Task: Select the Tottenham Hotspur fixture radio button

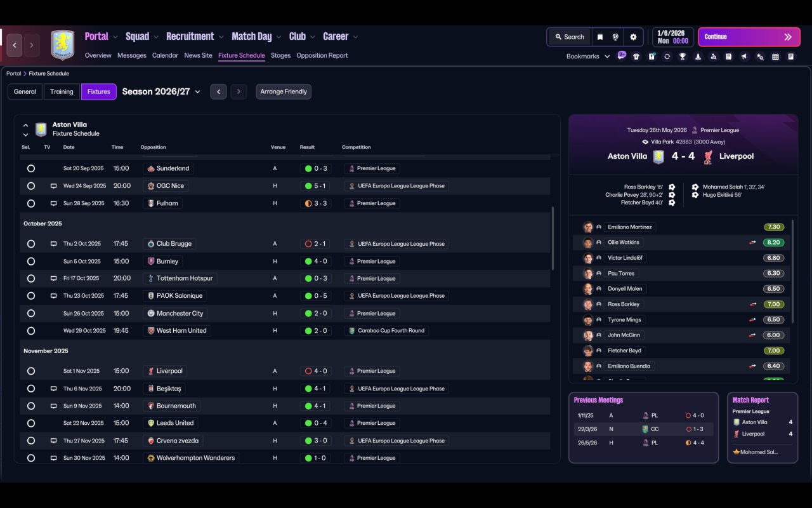Action: 31,279
